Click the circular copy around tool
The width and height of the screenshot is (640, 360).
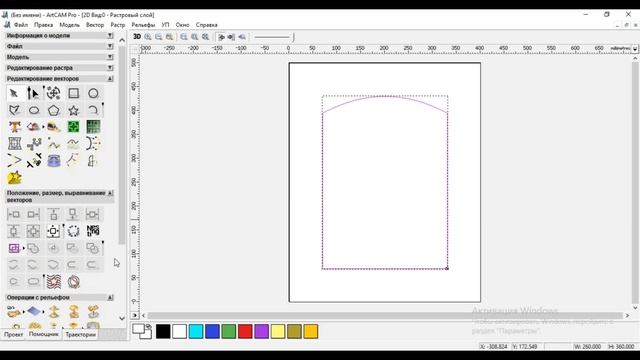(73, 231)
